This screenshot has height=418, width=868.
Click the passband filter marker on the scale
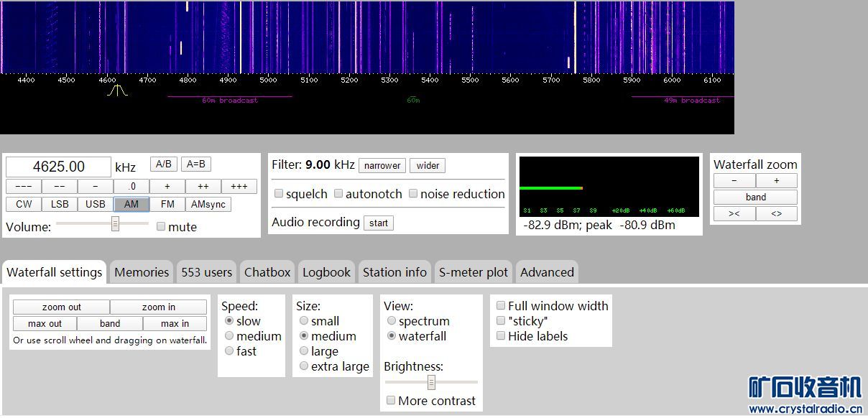tap(118, 90)
